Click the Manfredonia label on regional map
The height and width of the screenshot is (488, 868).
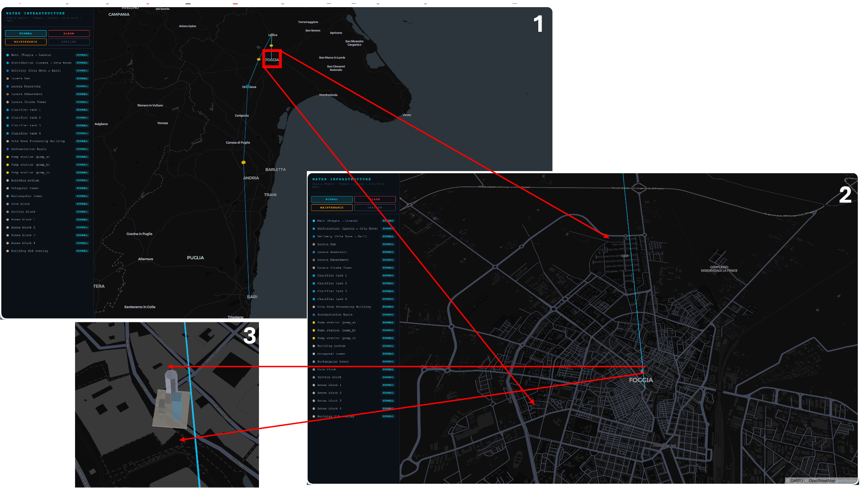328,95
